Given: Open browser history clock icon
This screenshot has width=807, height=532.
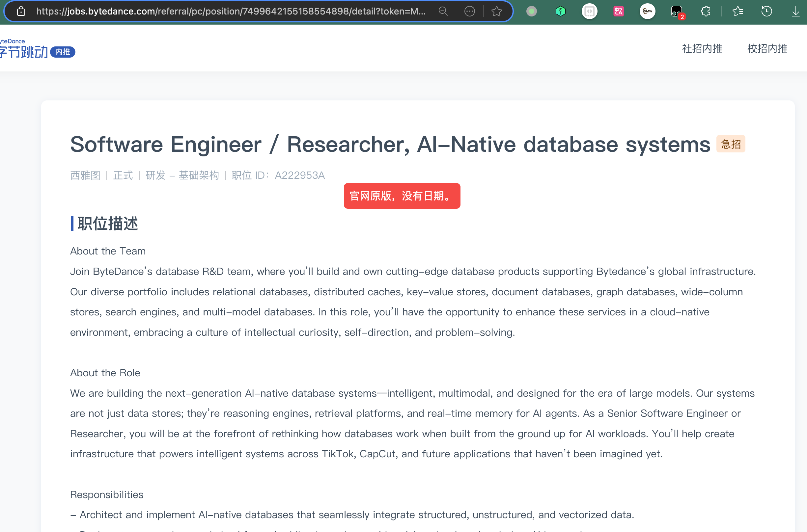Looking at the screenshot, I should tap(766, 12).
